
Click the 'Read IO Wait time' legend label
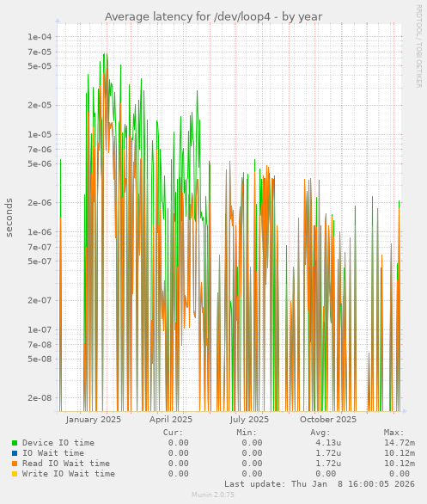click(x=66, y=464)
